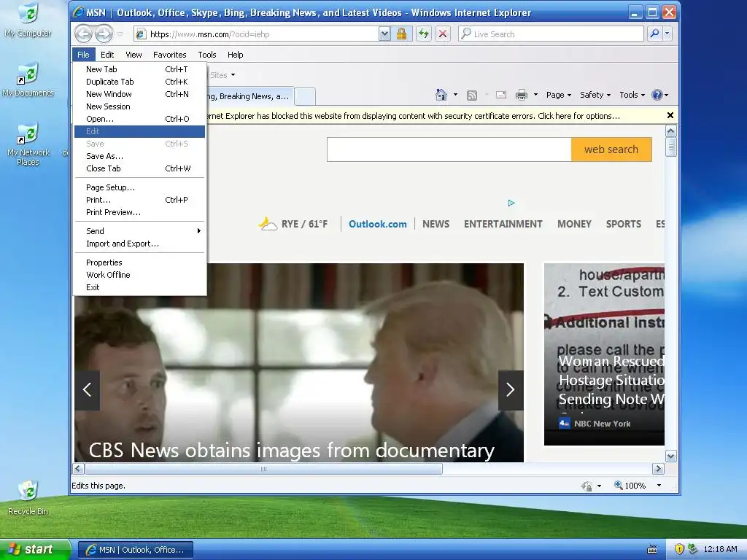Click the previous slide arrow on news carousel
Screen dimensions: 747x560
88,390
